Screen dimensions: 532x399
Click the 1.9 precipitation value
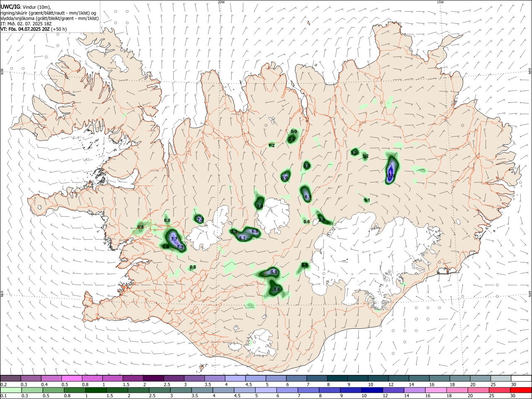pyautogui.click(x=166, y=247)
